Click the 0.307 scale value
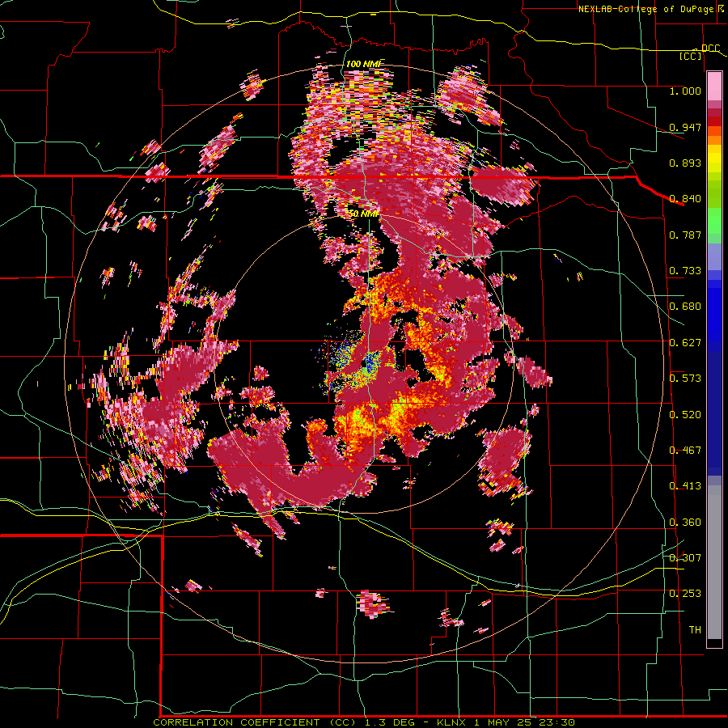Screen dimensions: 728x728 click(685, 558)
